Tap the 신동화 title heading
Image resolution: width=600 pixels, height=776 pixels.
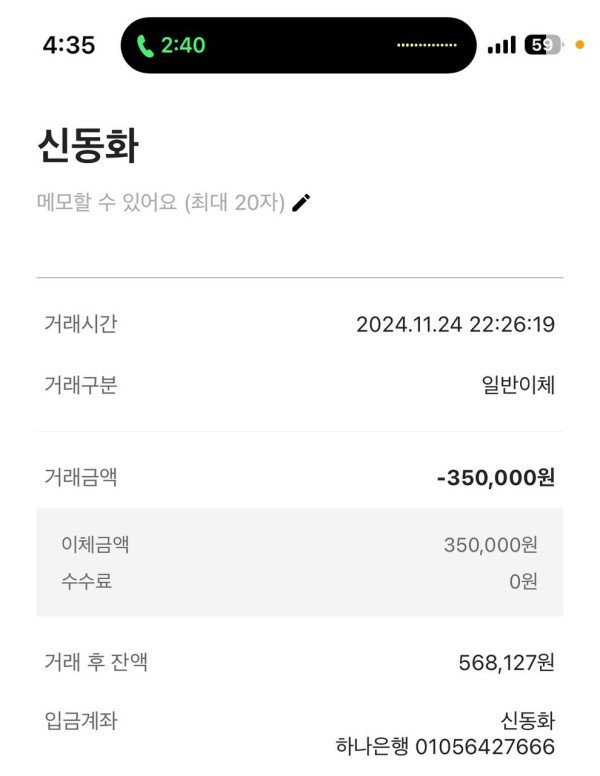point(87,148)
